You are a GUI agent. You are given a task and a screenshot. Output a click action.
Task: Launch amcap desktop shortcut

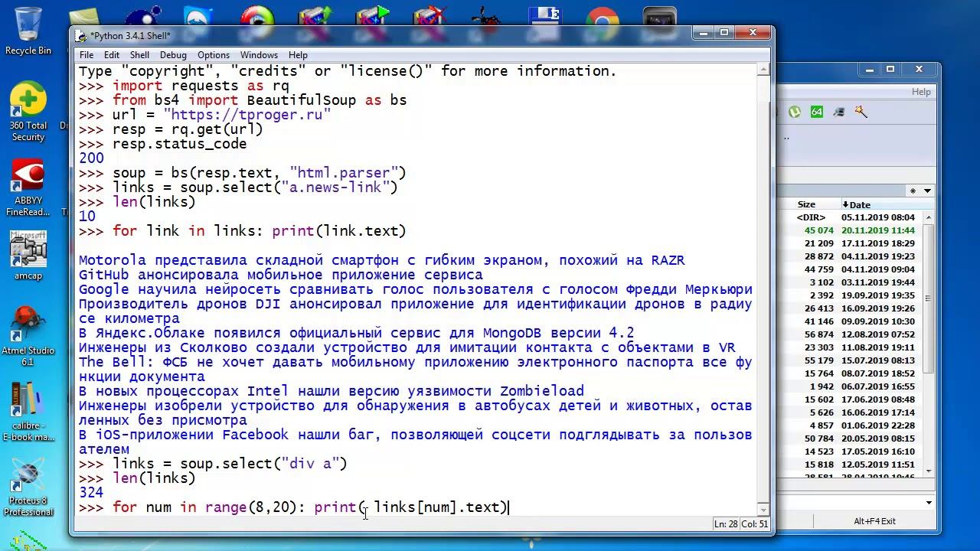[x=28, y=256]
